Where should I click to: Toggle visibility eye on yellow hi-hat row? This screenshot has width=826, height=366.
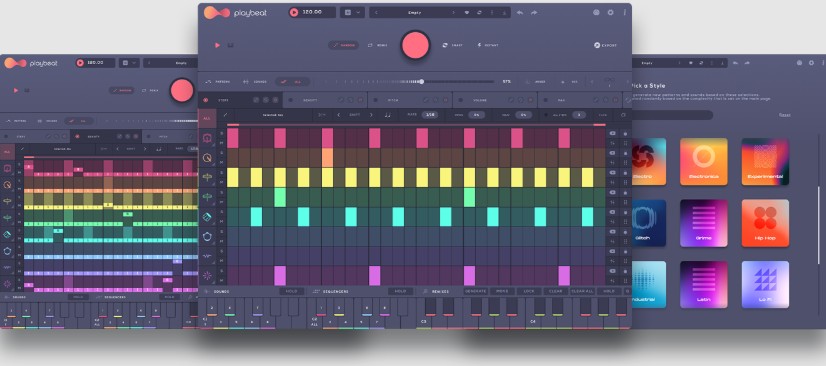(613, 173)
